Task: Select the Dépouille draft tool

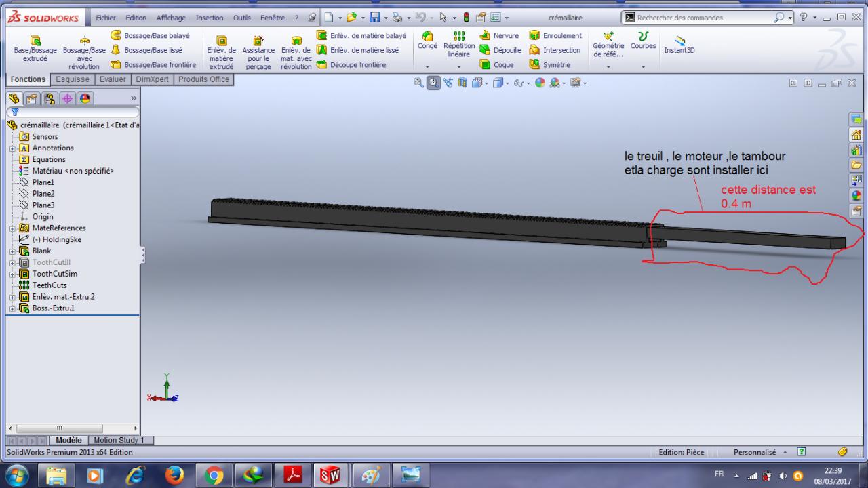Action: pos(500,50)
